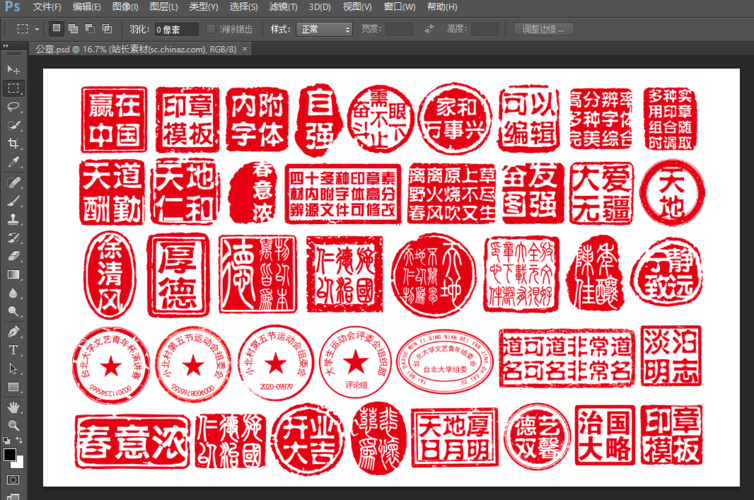The image size is (754, 500).
Task: Pick the Pen tool
Action: (x=14, y=331)
